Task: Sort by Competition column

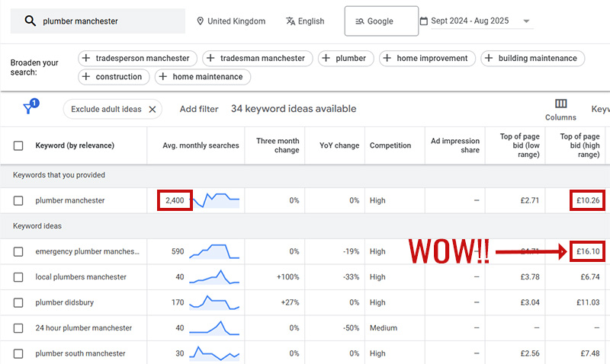Action: [x=390, y=145]
